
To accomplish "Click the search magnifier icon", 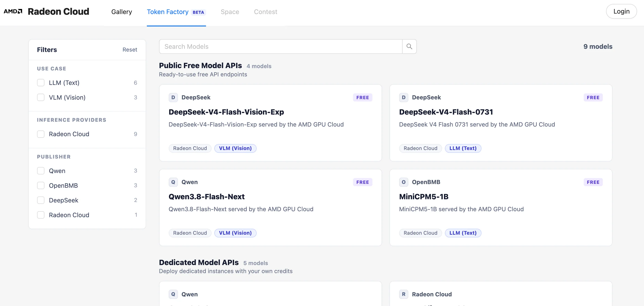I will click(x=409, y=46).
